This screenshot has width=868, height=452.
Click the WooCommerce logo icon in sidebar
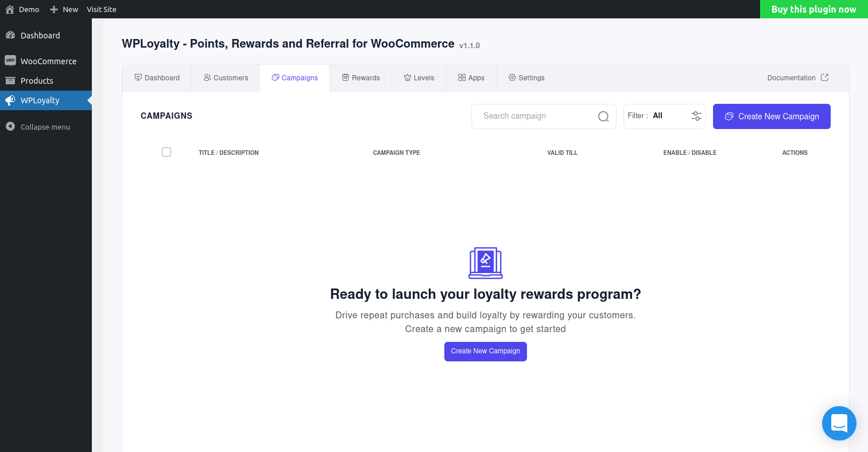pyautogui.click(x=10, y=61)
